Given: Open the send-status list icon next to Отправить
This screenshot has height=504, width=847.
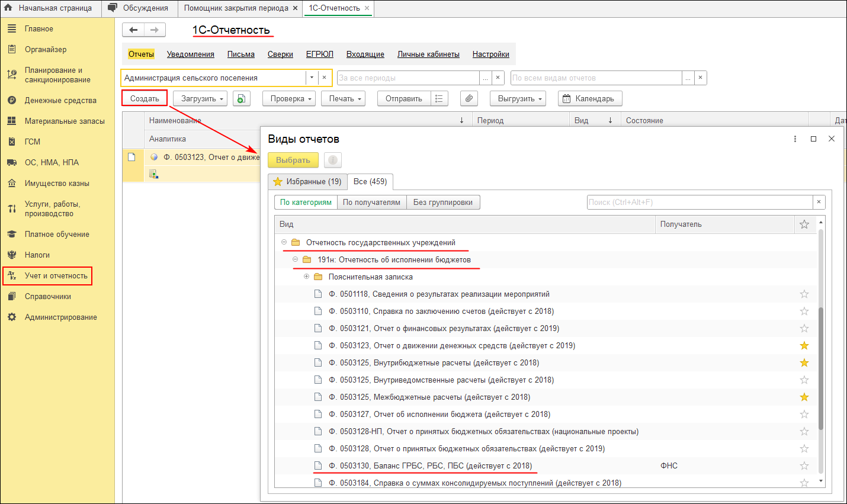Looking at the screenshot, I should click(x=439, y=99).
